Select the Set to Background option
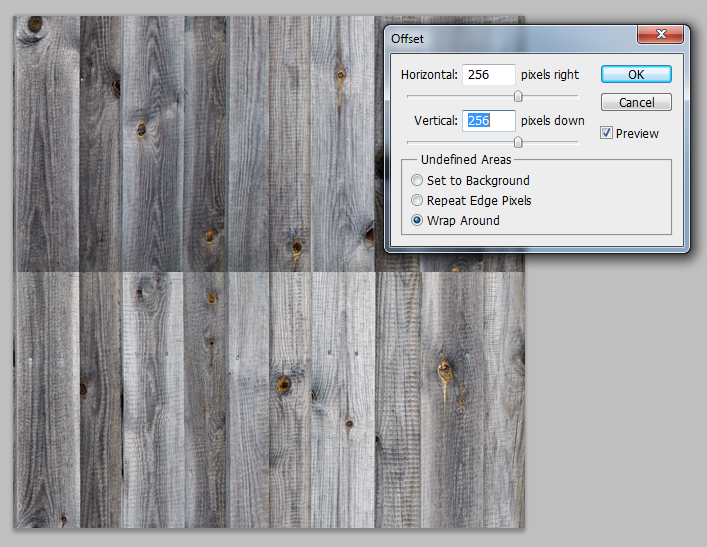This screenshot has width=707, height=547. point(417,180)
